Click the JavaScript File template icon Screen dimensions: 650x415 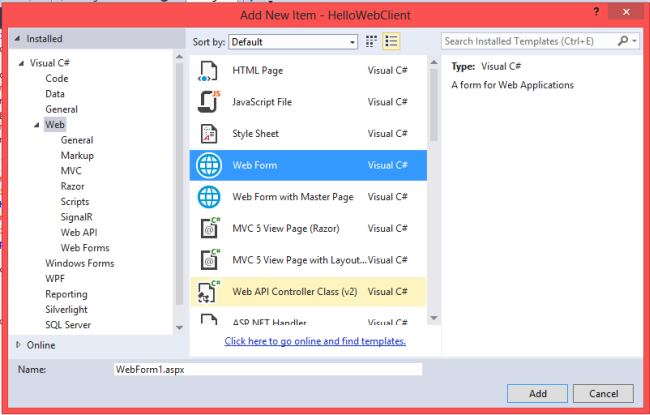(x=209, y=102)
